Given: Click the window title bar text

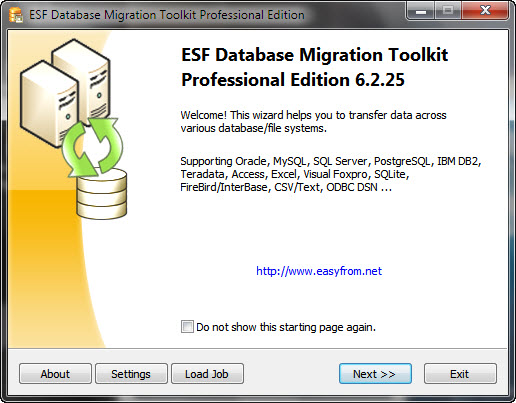Looking at the screenshot, I should coord(167,15).
